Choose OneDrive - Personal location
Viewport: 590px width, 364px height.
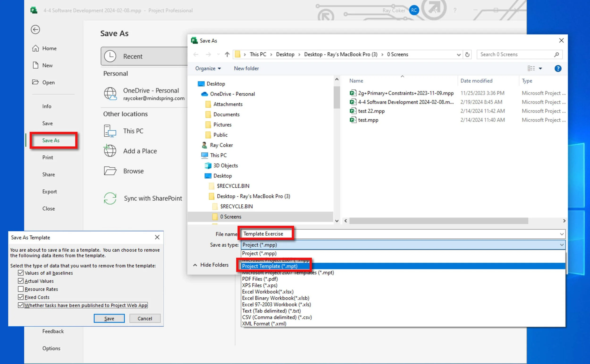(144, 94)
